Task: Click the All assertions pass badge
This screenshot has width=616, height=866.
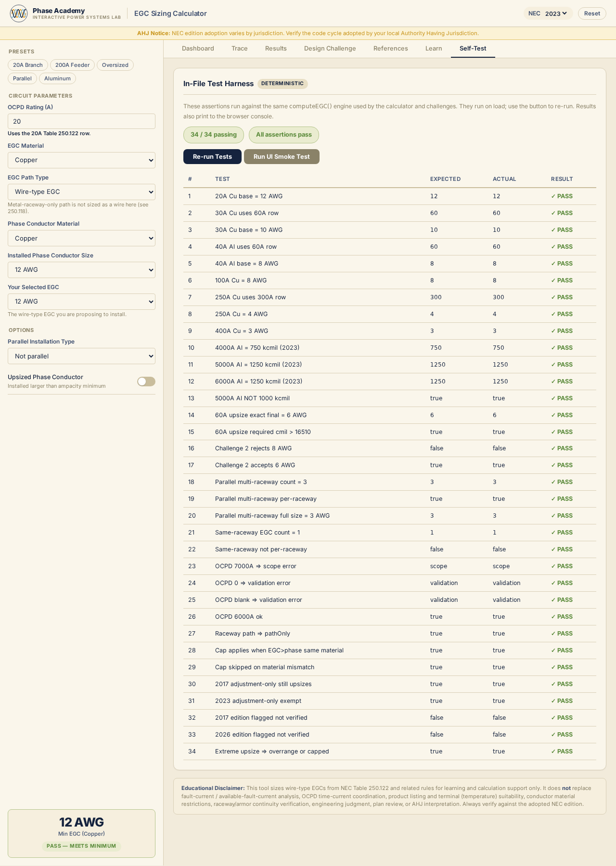Action: (284, 135)
